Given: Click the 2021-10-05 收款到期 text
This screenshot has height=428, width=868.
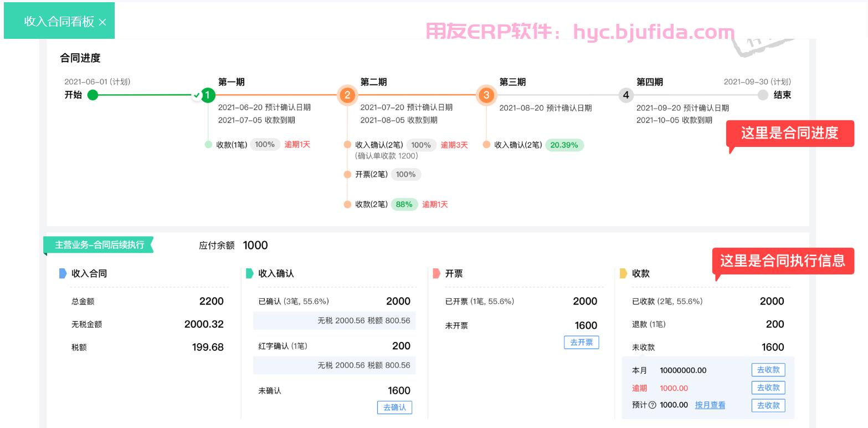Looking at the screenshot, I should 675,120.
